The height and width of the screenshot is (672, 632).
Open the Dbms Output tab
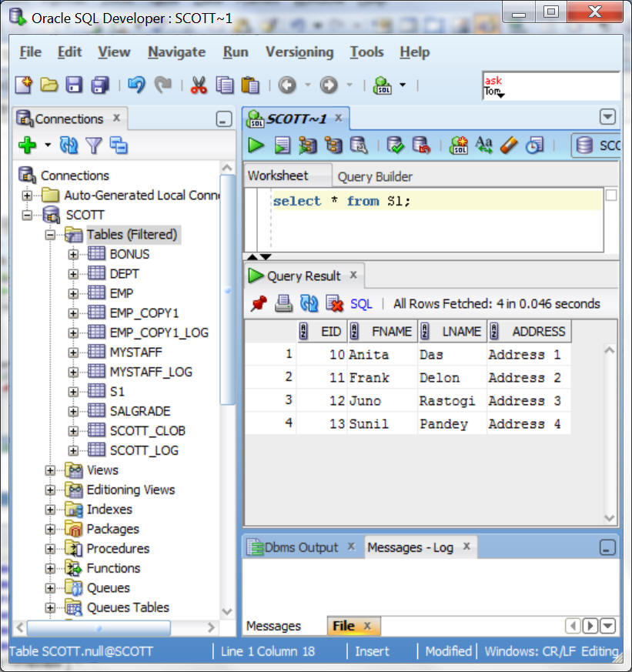[300, 547]
